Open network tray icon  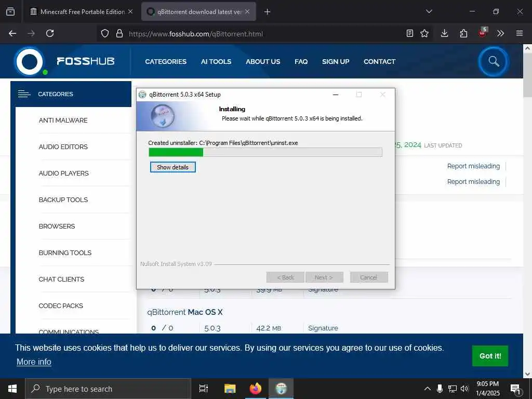(x=453, y=389)
